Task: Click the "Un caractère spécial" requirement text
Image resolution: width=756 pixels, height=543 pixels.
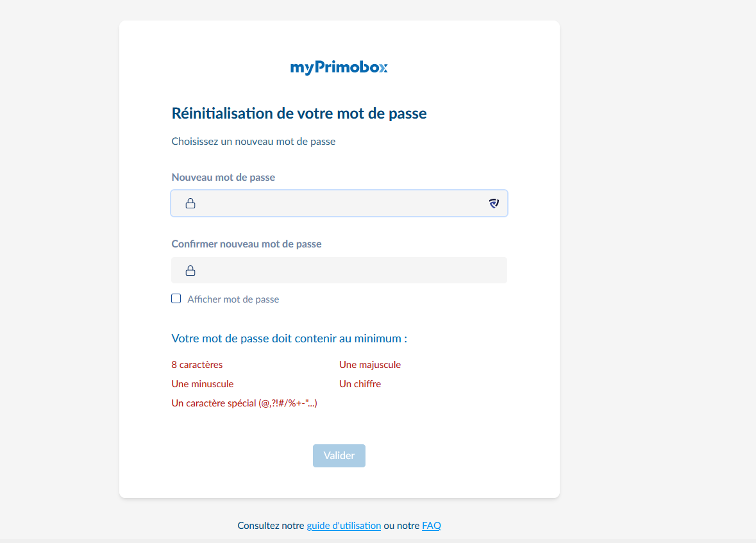Action: pyautogui.click(x=244, y=403)
